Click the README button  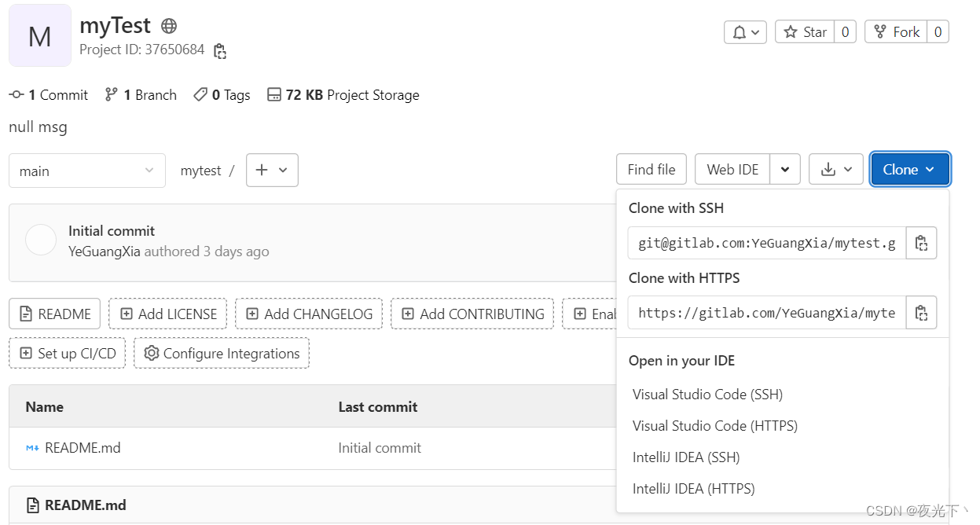point(55,314)
